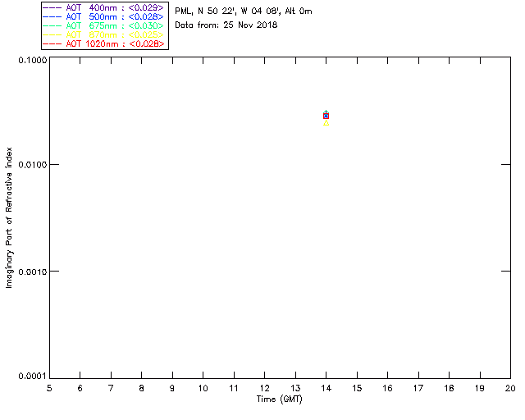Click the 14 tick on the time axis
Screen dimensions: 525x420
326,387
